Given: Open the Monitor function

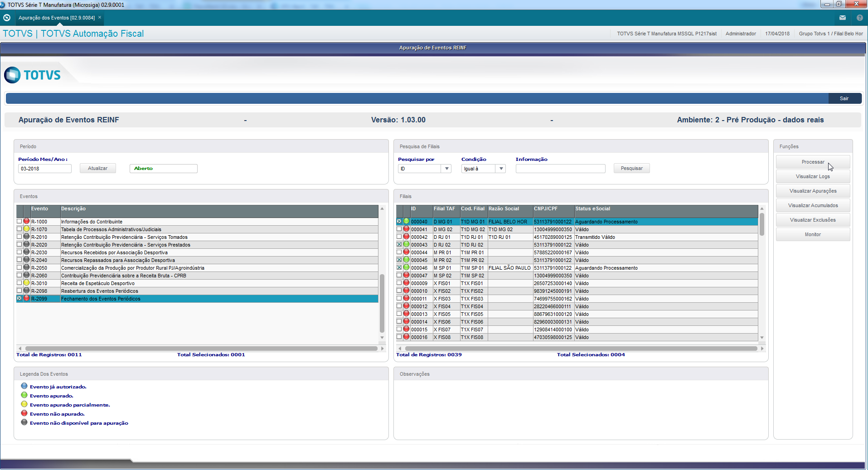Looking at the screenshot, I should (813, 234).
